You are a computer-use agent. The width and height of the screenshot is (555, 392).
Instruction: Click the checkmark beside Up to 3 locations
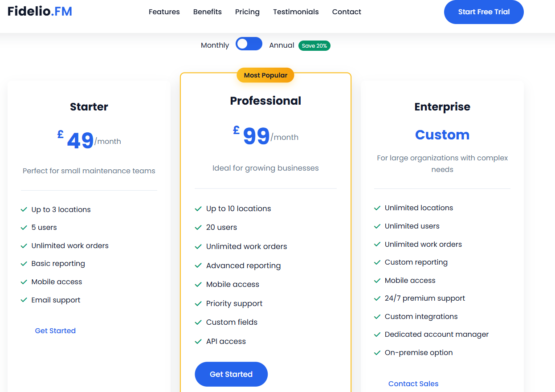click(24, 209)
